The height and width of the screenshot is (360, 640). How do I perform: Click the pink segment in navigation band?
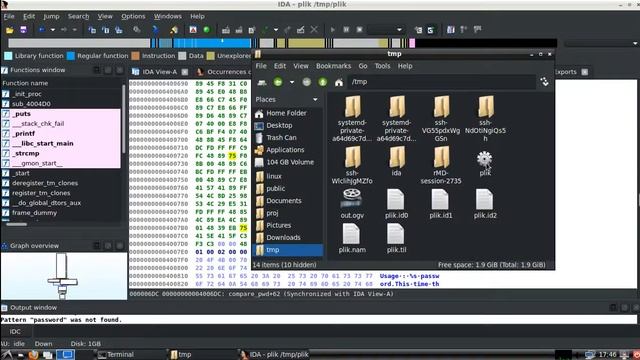click(412, 43)
